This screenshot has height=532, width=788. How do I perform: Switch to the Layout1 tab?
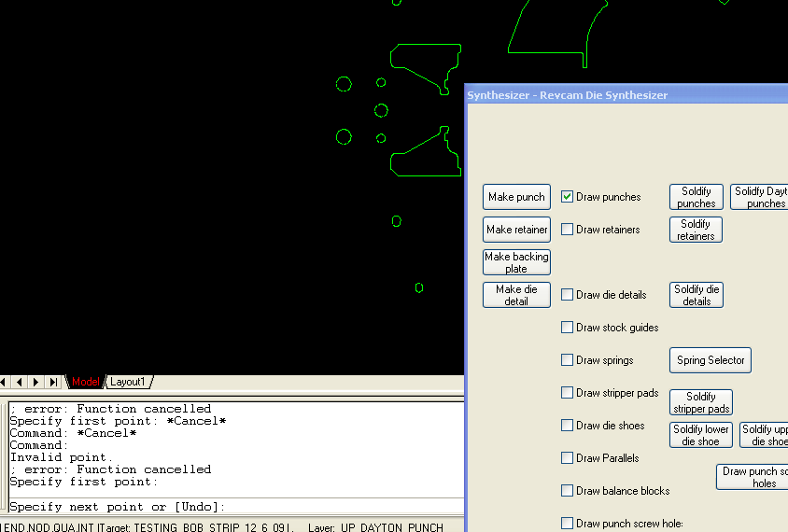[x=128, y=382]
